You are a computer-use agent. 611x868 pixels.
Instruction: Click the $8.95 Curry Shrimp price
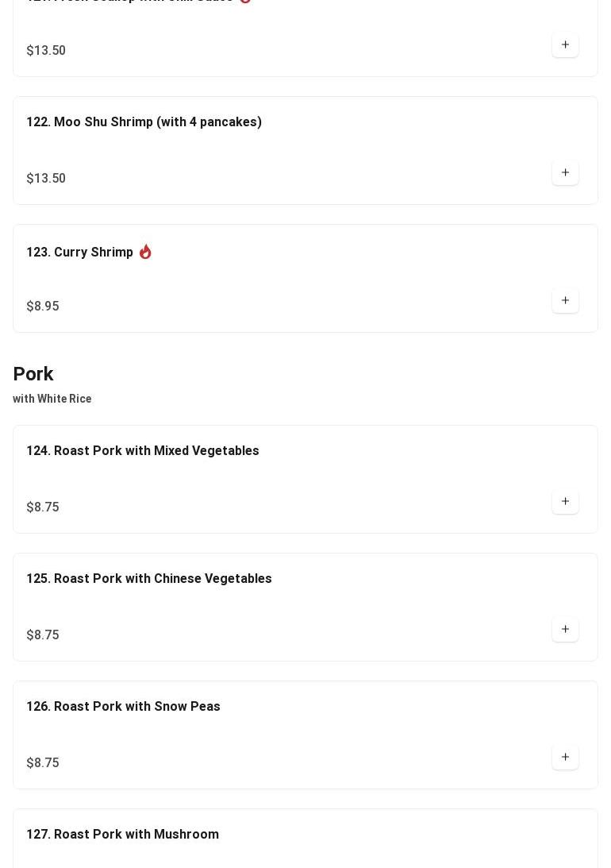43,307
